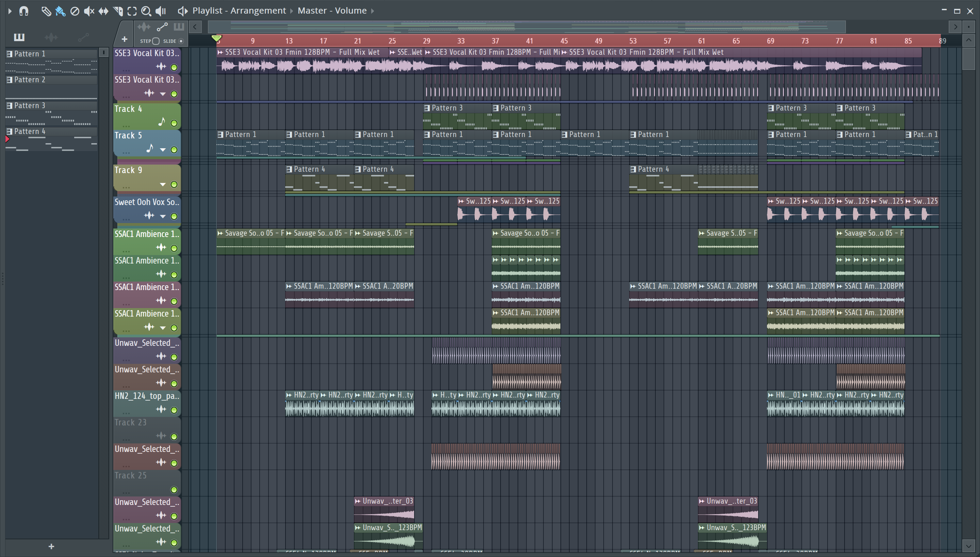Screen dimensions: 980x557
Task: Click the small dot button at timeline's right end
Action: (968, 27)
